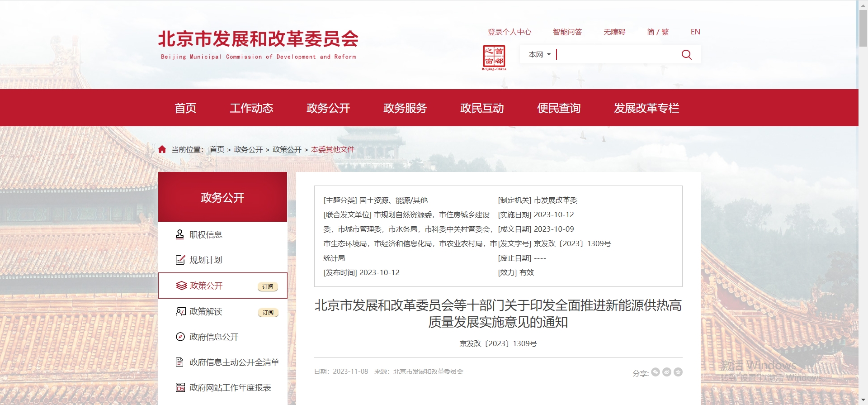Click 政策公开 in the breadcrumb trail
Viewport: 868px width, 405px height.
click(287, 149)
